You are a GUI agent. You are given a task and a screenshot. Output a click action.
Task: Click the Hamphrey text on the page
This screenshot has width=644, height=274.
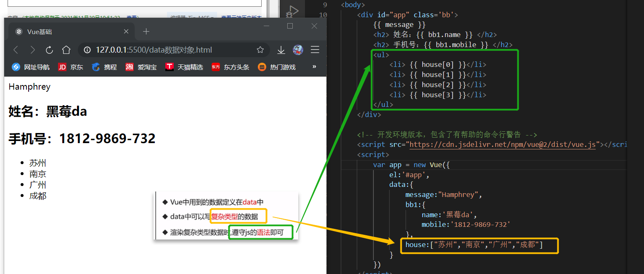(x=29, y=87)
